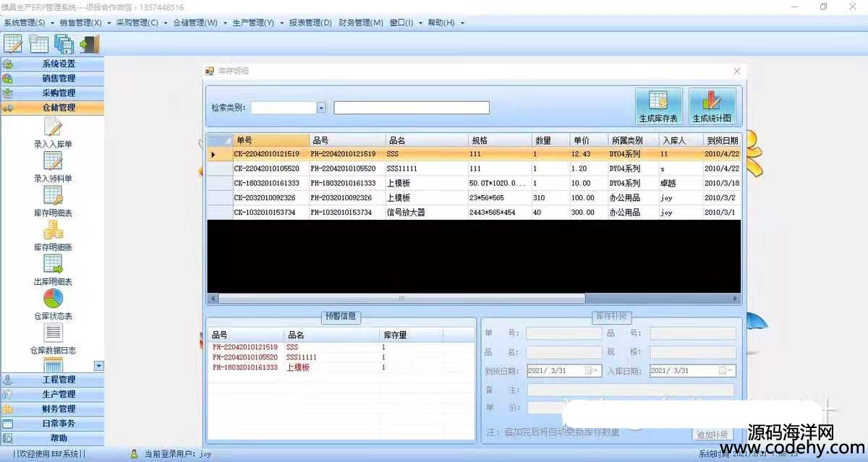Open 系统管理(S) menu

click(28, 22)
